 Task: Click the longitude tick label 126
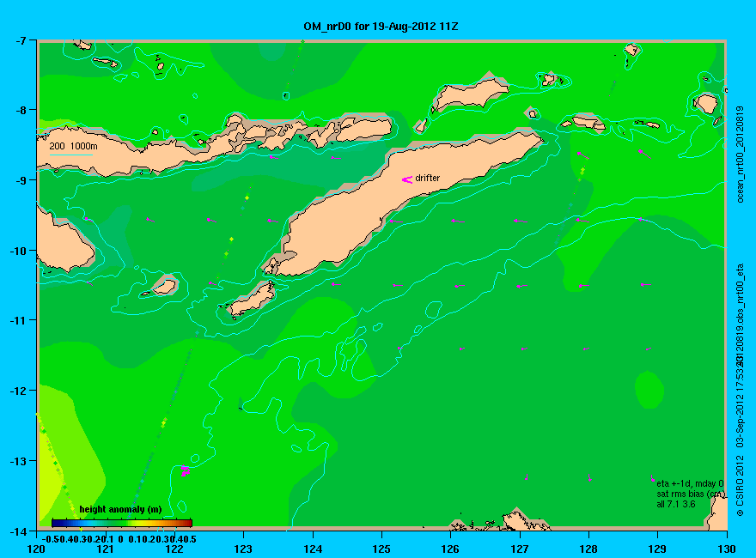tap(451, 549)
